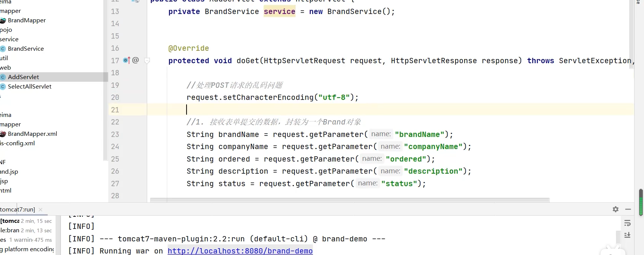Click the @Override annotation text
The height and width of the screenshot is (255, 644).
point(188,48)
